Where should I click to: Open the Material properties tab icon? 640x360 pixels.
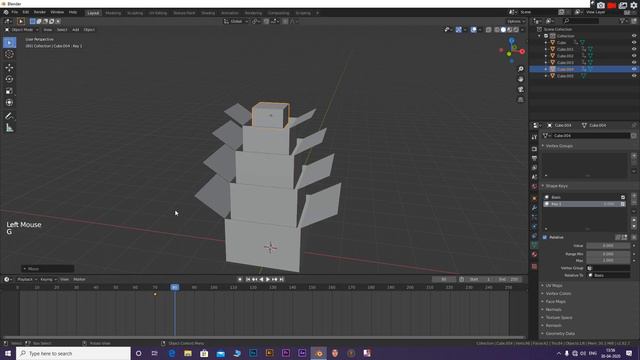534,254
